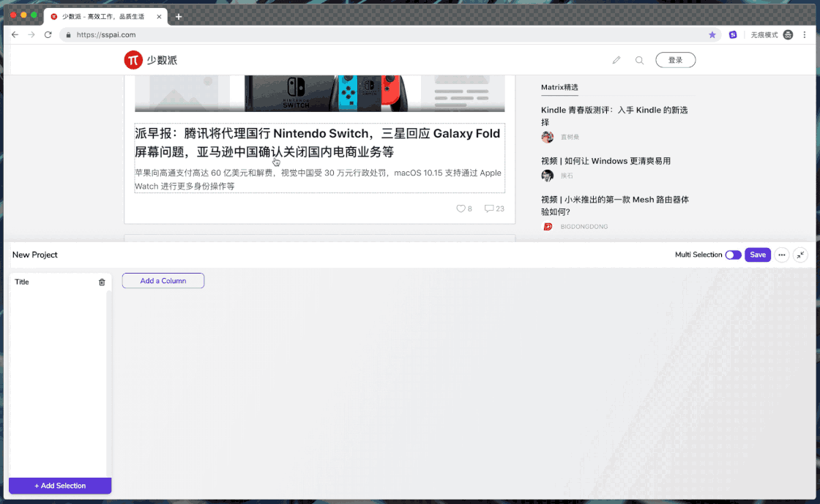Screen dimensions: 820x504
Task: Click the Windows video author avatar
Action: pos(548,176)
